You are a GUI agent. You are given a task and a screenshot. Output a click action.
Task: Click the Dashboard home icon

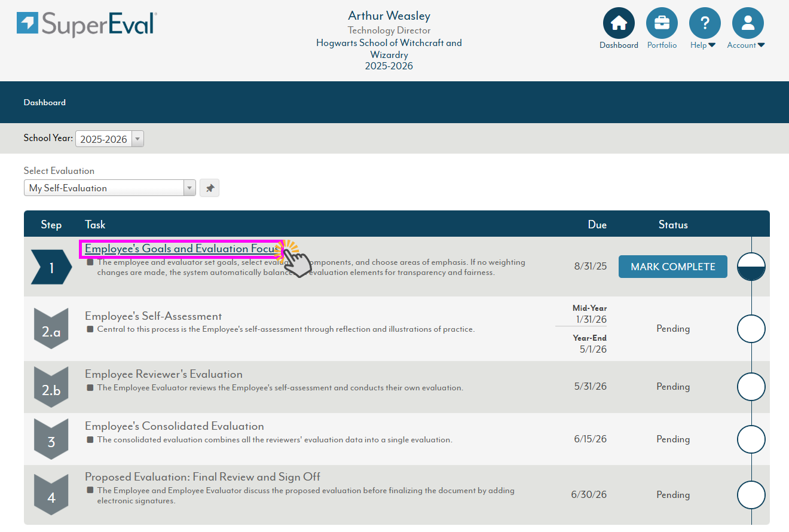619,24
